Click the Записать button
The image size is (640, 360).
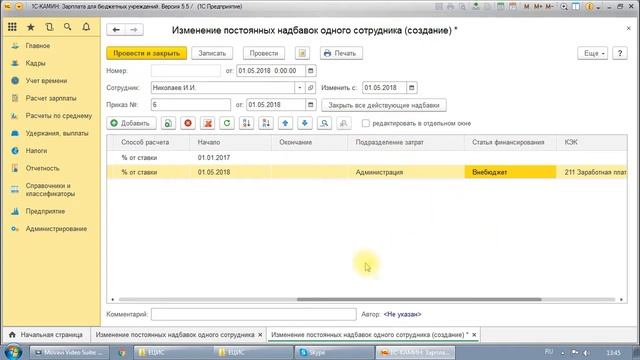coord(212,53)
